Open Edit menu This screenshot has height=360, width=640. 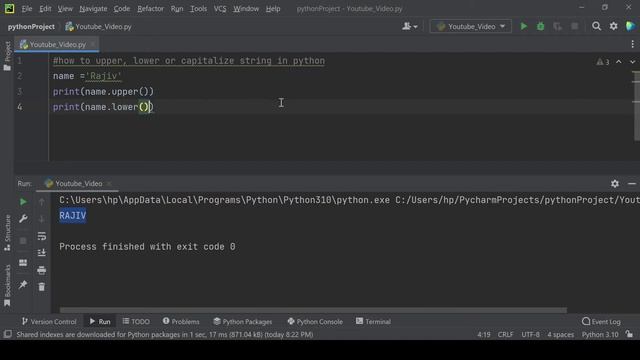[x=45, y=9]
